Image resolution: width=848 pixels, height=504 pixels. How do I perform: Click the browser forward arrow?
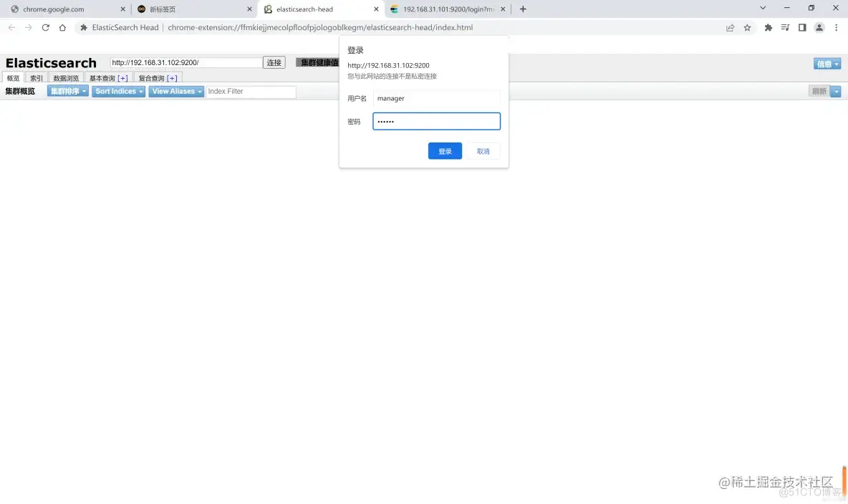point(29,28)
